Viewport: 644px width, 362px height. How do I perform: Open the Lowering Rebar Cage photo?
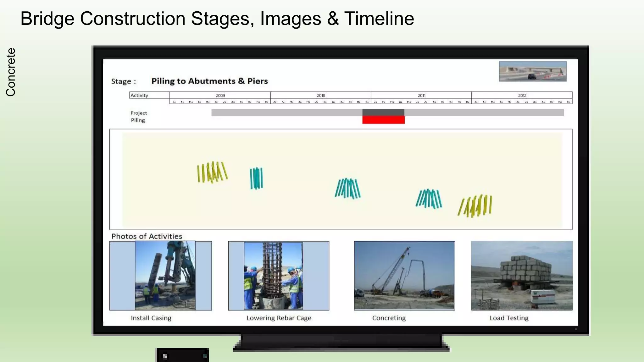pyautogui.click(x=273, y=276)
